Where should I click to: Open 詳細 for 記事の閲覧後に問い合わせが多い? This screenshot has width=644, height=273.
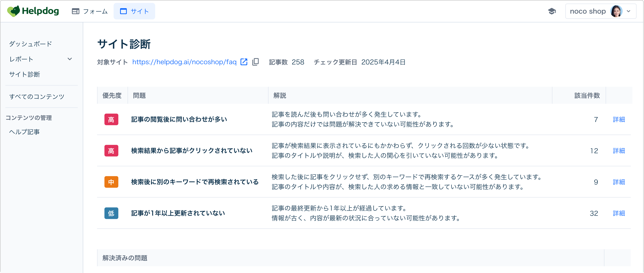(619, 119)
